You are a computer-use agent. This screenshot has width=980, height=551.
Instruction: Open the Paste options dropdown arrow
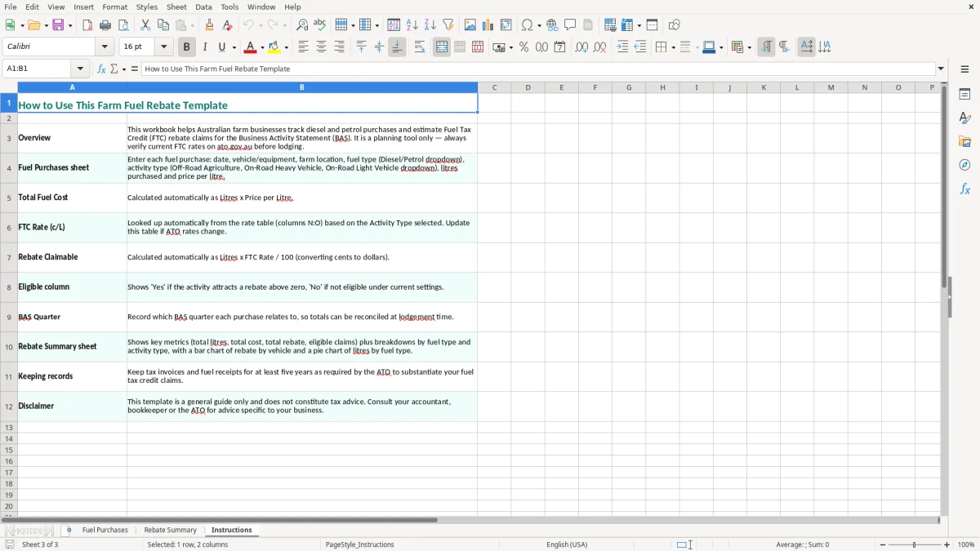(x=192, y=25)
